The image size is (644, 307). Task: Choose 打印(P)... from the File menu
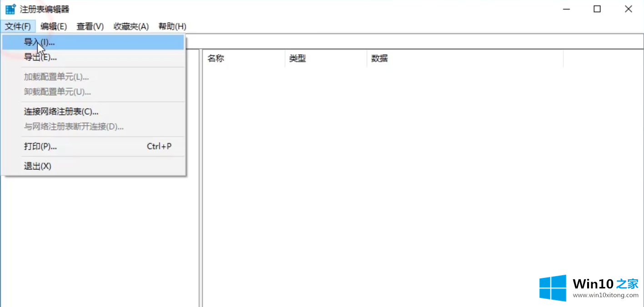coord(40,146)
